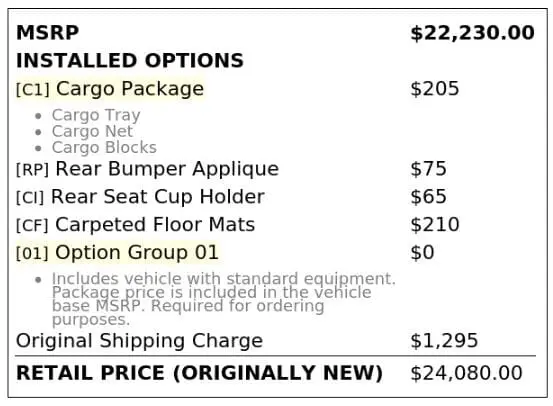Click the $65 price value
553x406 pixels.
click(428, 197)
